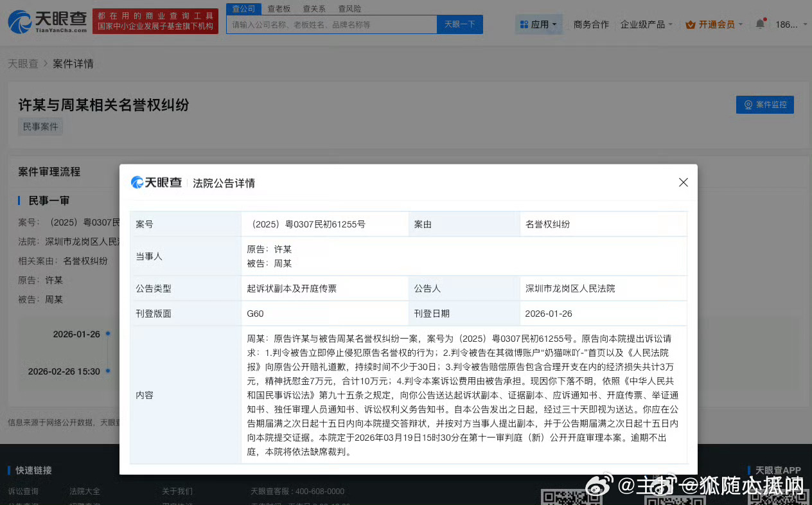Close the 法院公告详情 popup

click(x=683, y=182)
